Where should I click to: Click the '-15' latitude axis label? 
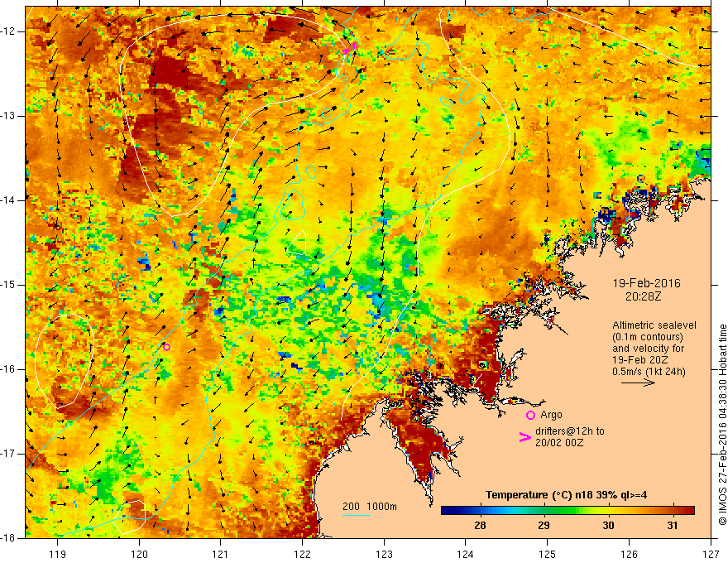coord(9,285)
